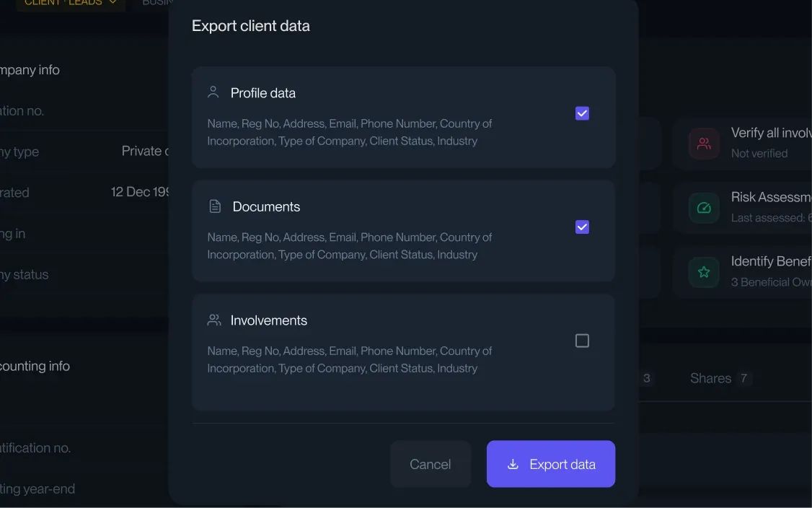
Task: Click the Involvements group icon
Action: tap(213, 320)
